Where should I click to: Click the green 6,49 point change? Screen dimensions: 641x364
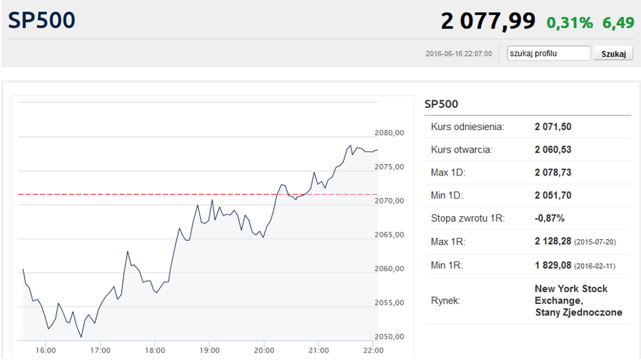[x=618, y=23]
